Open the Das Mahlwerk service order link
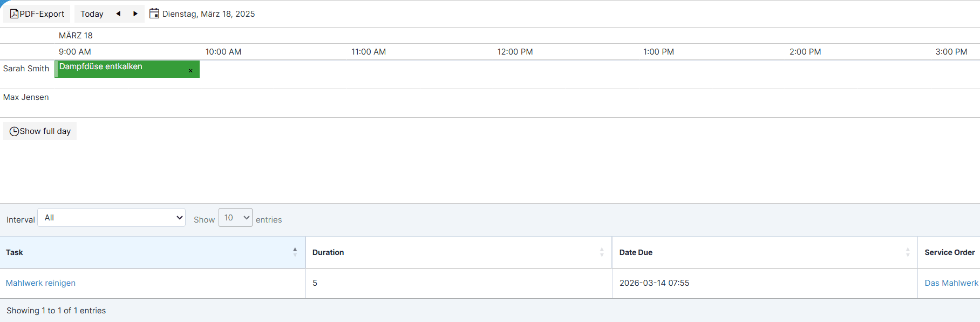Viewport: 980px width, 322px height. [951, 283]
